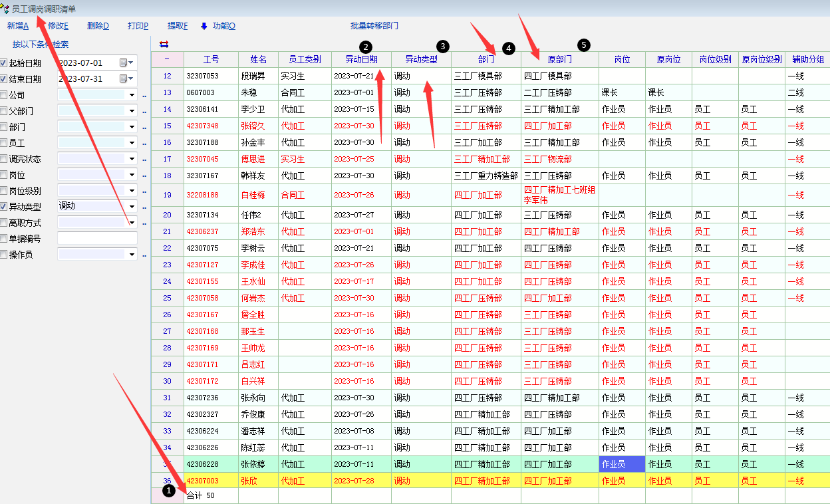830x504 pixels.
Task: Click 打印 in the toolbar menu
Action: pos(138,26)
